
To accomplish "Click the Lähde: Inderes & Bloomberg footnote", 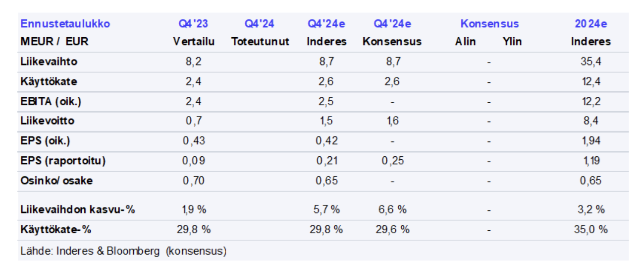I will 123,251.
